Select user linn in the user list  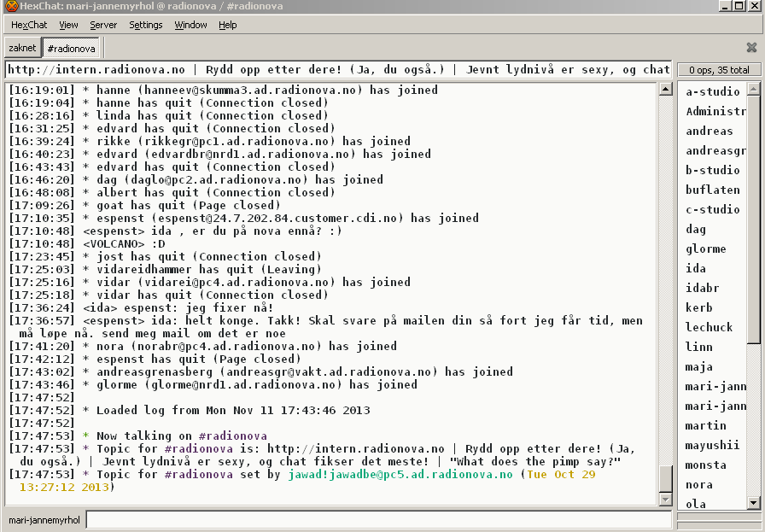click(713, 347)
